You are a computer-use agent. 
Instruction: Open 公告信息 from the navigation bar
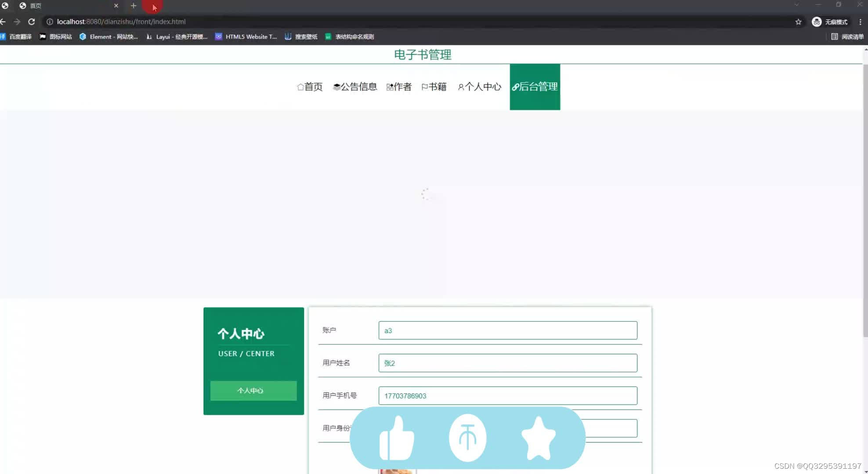(x=354, y=87)
